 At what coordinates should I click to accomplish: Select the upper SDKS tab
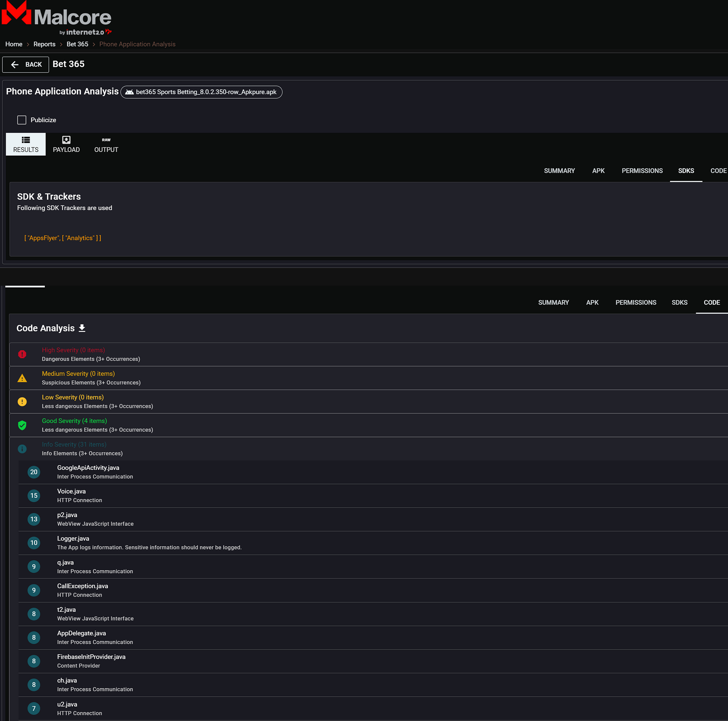pyautogui.click(x=686, y=171)
